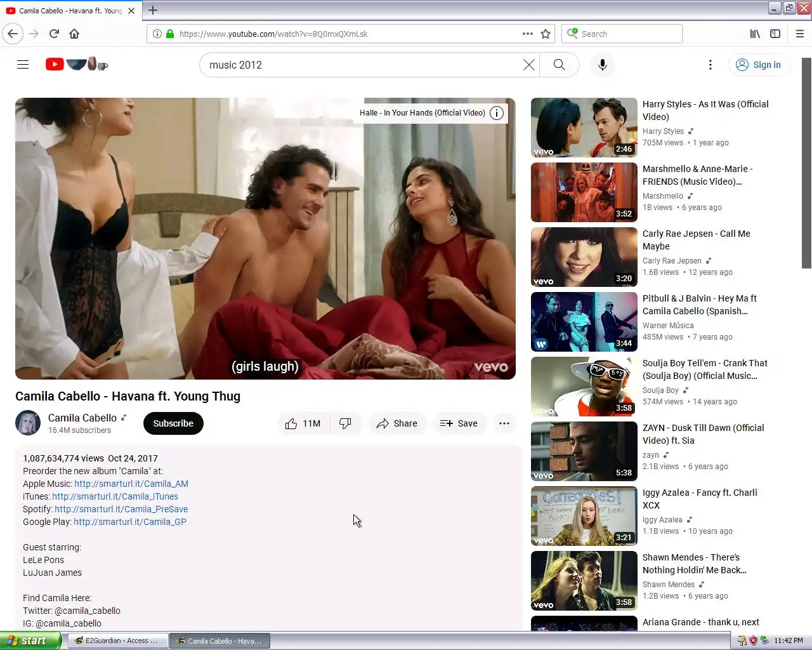812x650 pixels.
Task: Bookmark this page with the star icon
Action: pyautogui.click(x=546, y=34)
